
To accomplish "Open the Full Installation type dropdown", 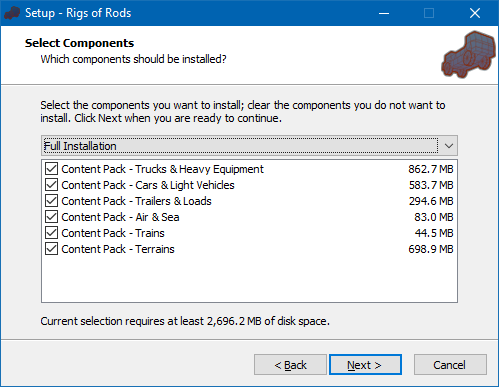I will point(249,146).
